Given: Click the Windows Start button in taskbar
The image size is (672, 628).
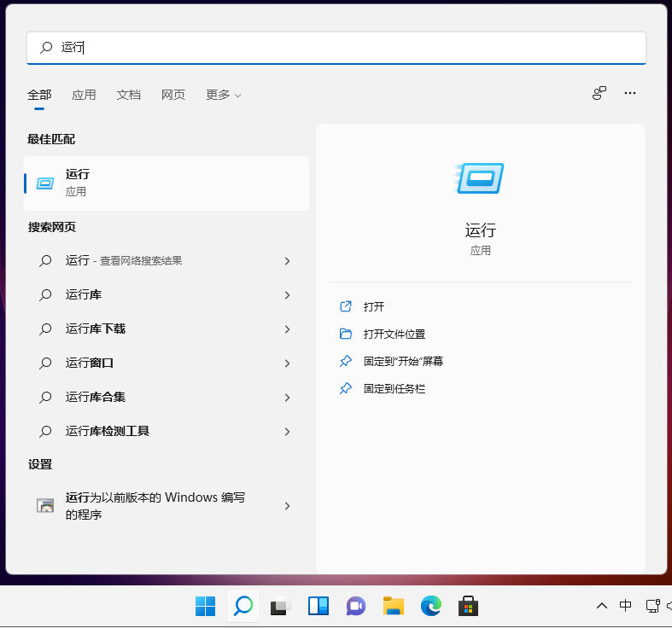Looking at the screenshot, I should pos(206,606).
